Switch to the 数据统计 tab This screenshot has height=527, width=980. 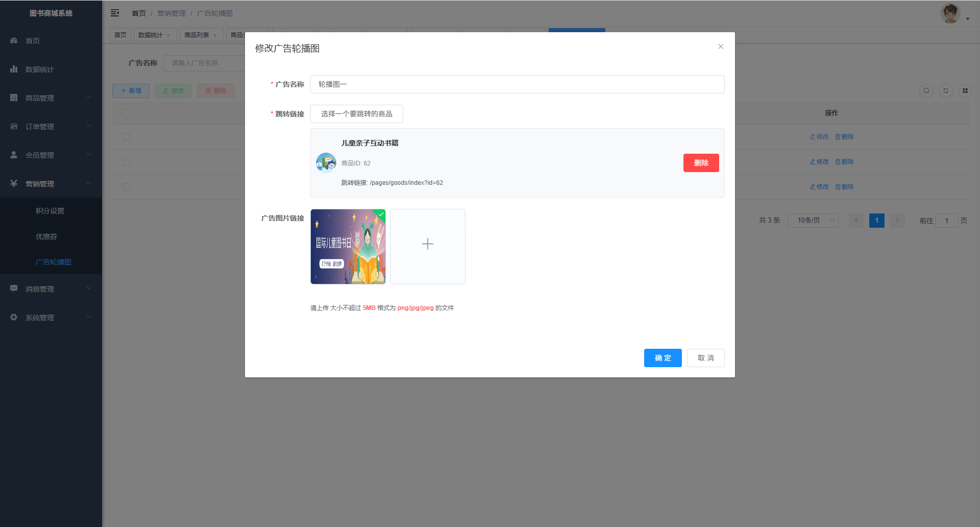[151, 35]
